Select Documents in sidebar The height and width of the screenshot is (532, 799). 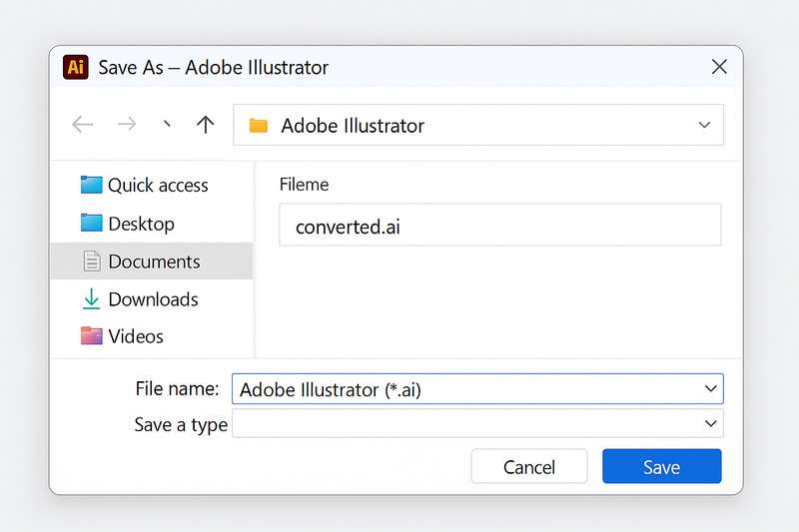tap(152, 262)
